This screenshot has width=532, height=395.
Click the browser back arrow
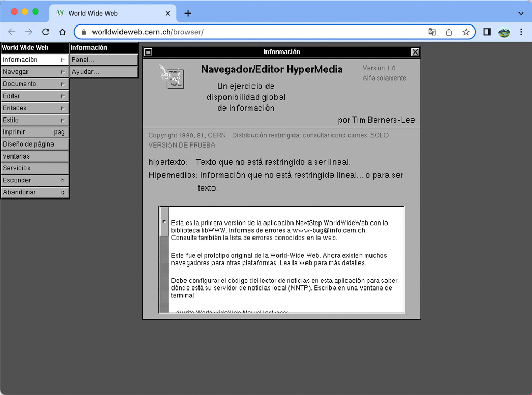coord(12,32)
